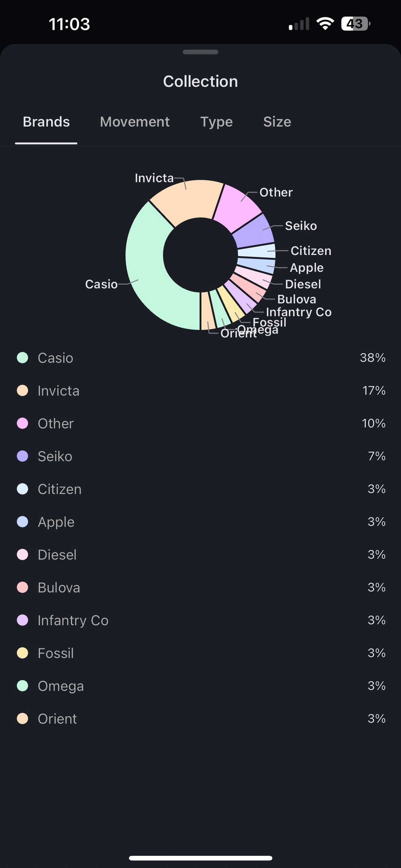Select the Size tab
Screen dimensions: 401x868
277,122
